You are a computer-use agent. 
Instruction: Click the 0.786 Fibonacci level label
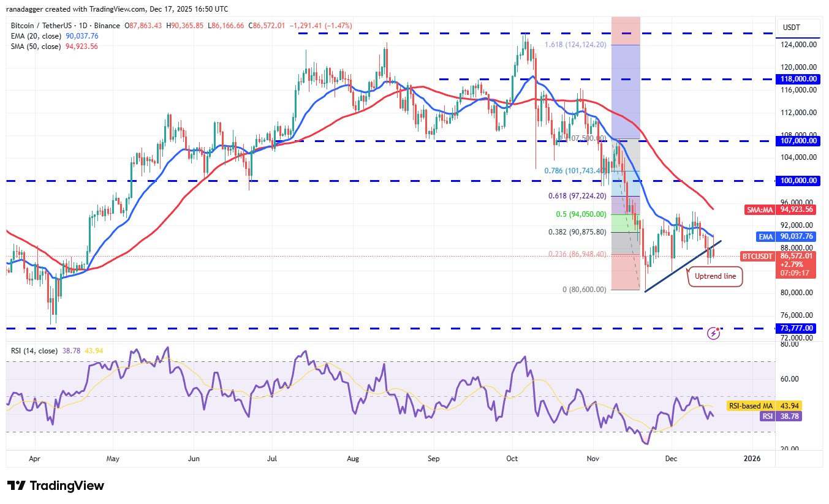point(576,171)
